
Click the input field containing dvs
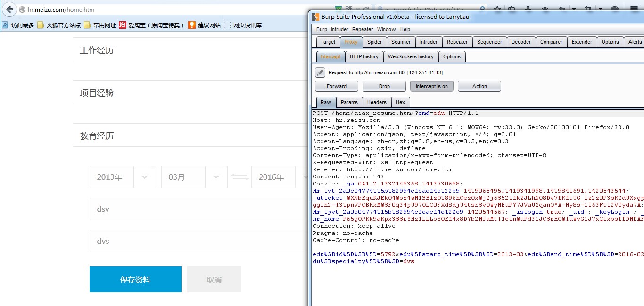(198, 241)
